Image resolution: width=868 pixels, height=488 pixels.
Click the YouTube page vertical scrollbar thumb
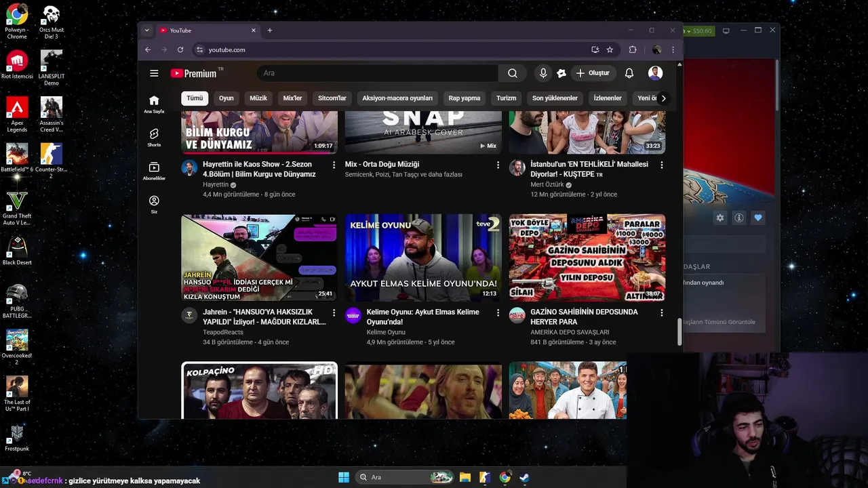click(679, 332)
